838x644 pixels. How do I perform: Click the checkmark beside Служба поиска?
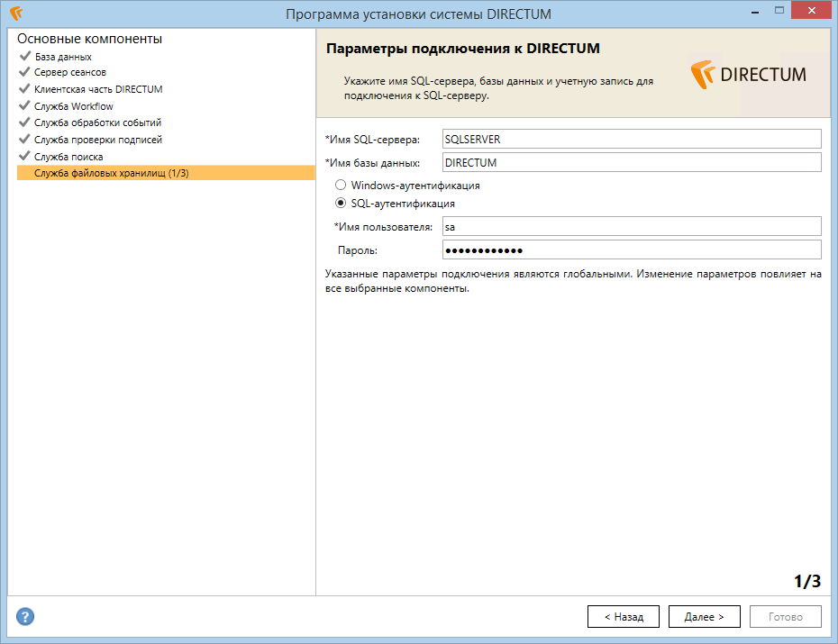pos(24,156)
